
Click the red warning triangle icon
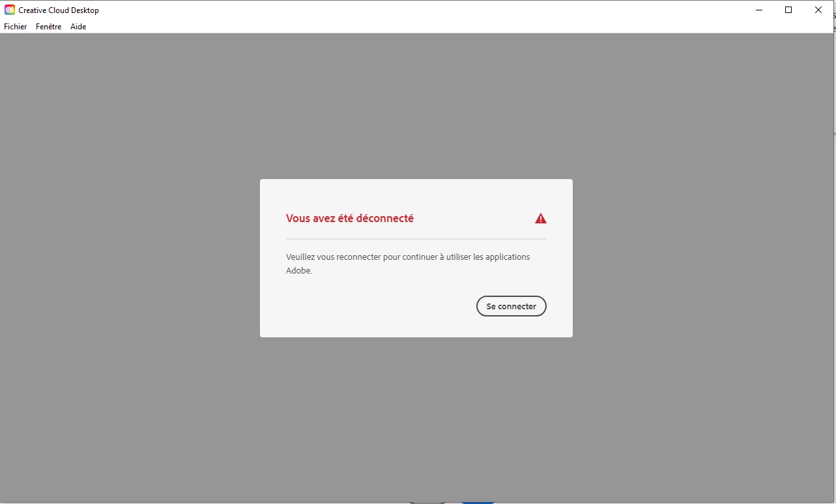541,219
